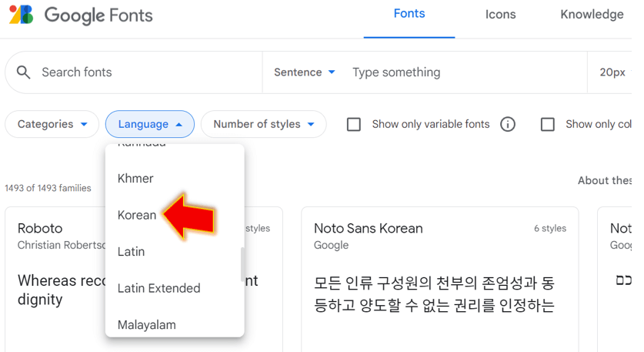Switch to the Fonts tab
This screenshot has width=644, height=352.
pos(409,14)
